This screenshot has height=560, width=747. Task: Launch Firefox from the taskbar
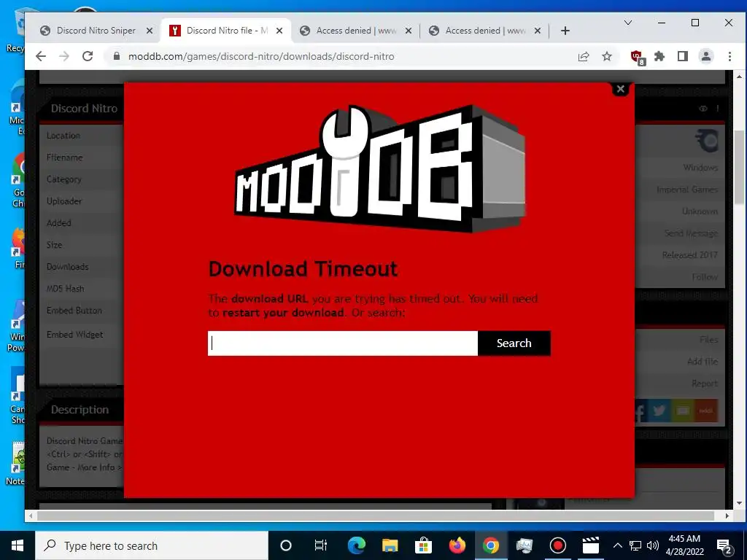click(457, 545)
